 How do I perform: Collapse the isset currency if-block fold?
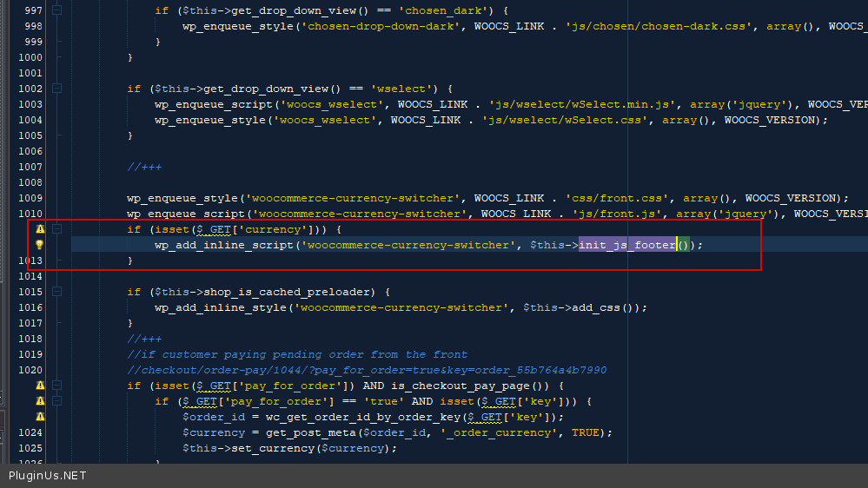pyautogui.click(x=56, y=229)
